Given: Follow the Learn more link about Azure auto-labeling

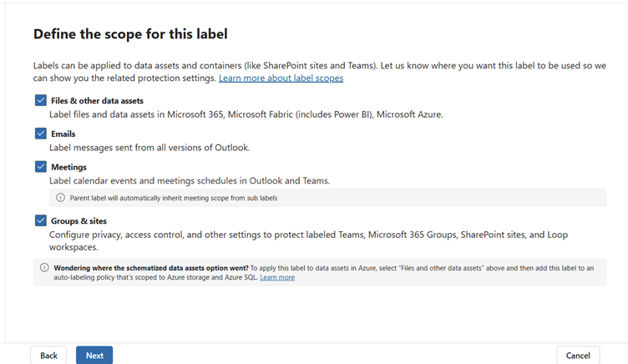Looking at the screenshot, I should pyautogui.click(x=276, y=277).
